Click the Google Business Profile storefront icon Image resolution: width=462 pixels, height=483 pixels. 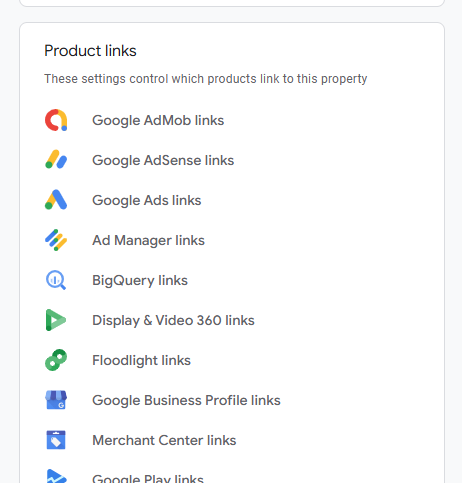click(x=56, y=400)
